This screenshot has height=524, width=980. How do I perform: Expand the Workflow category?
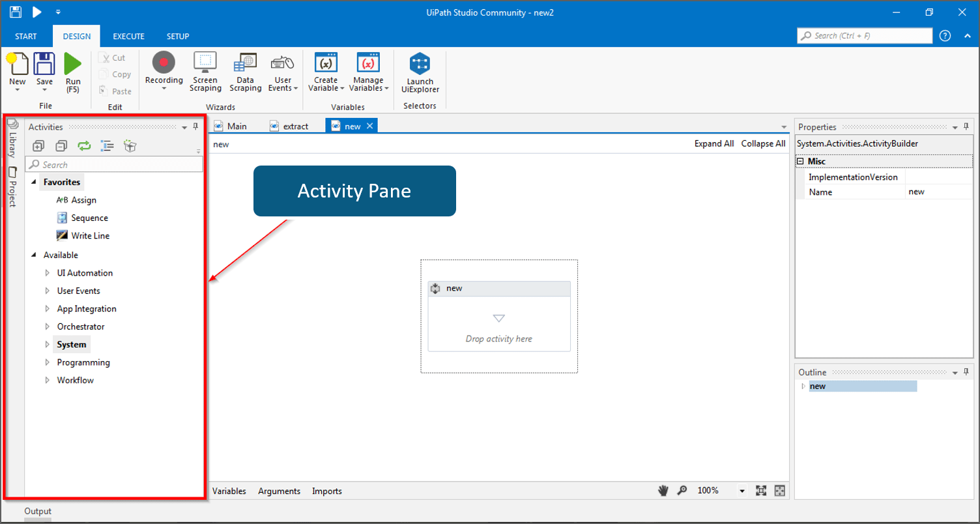(47, 380)
